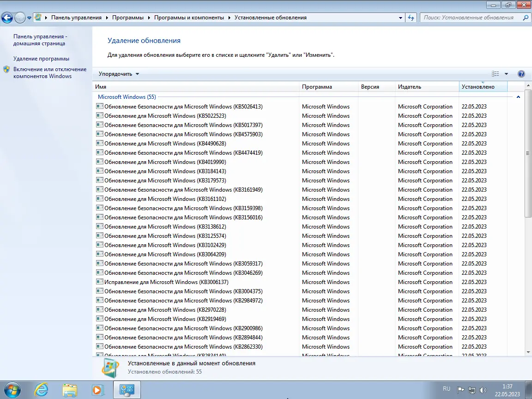Collapse the Microsoft Windows (55) group
Screen dimensions: 532x399
(x=518, y=97)
